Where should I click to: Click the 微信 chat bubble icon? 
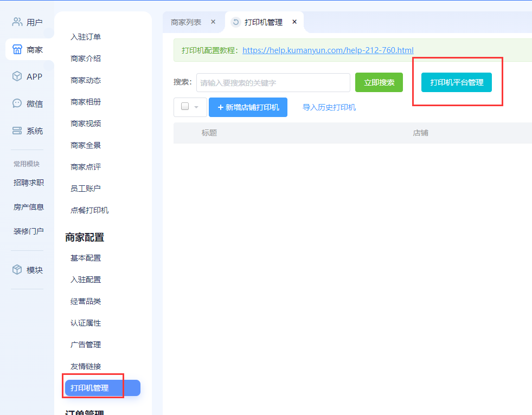click(x=17, y=103)
